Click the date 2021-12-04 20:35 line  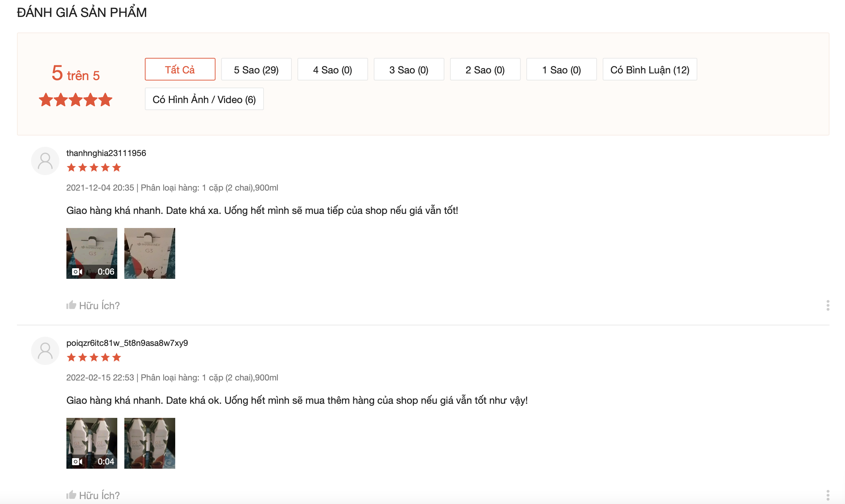point(172,188)
